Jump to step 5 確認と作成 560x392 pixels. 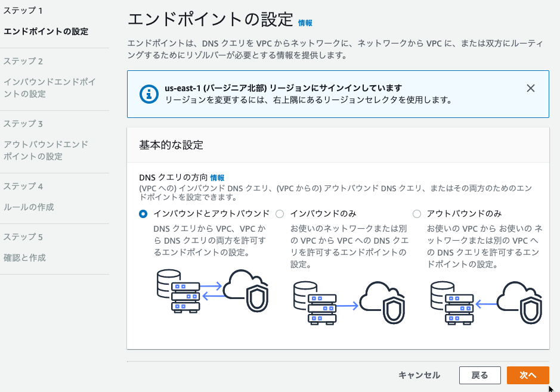pos(24,257)
